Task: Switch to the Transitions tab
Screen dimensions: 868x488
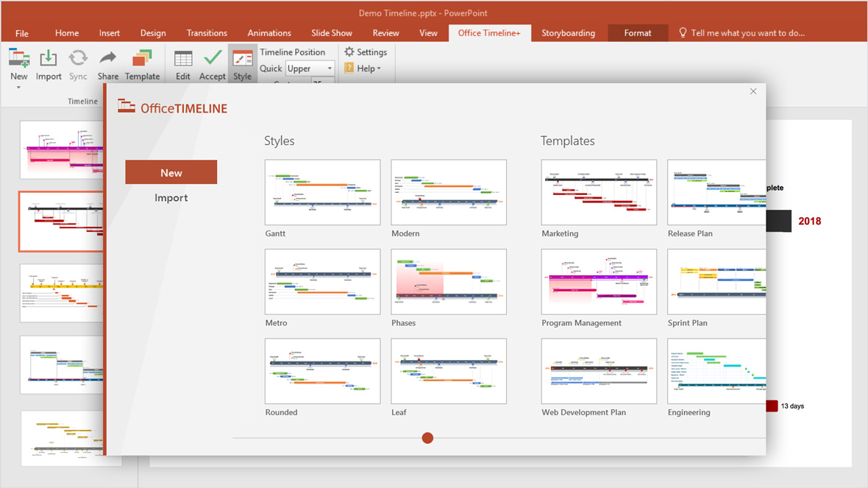Action: [207, 33]
